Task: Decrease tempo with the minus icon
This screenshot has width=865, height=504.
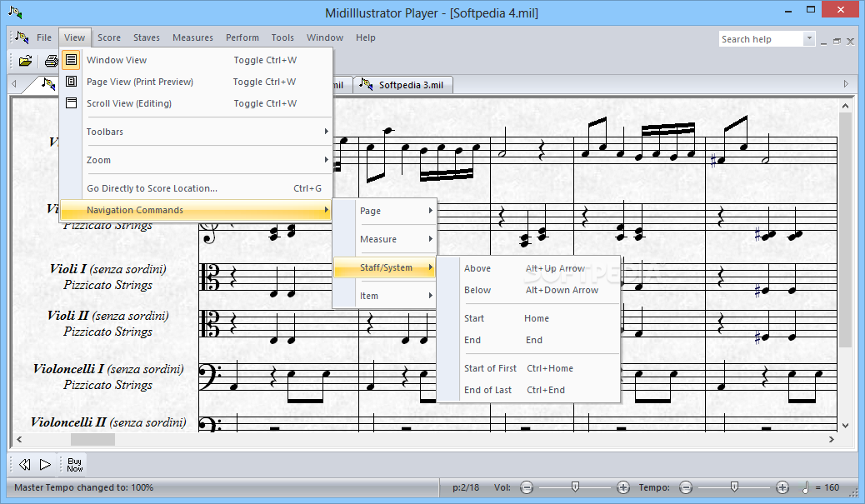Action: (x=686, y=487)
